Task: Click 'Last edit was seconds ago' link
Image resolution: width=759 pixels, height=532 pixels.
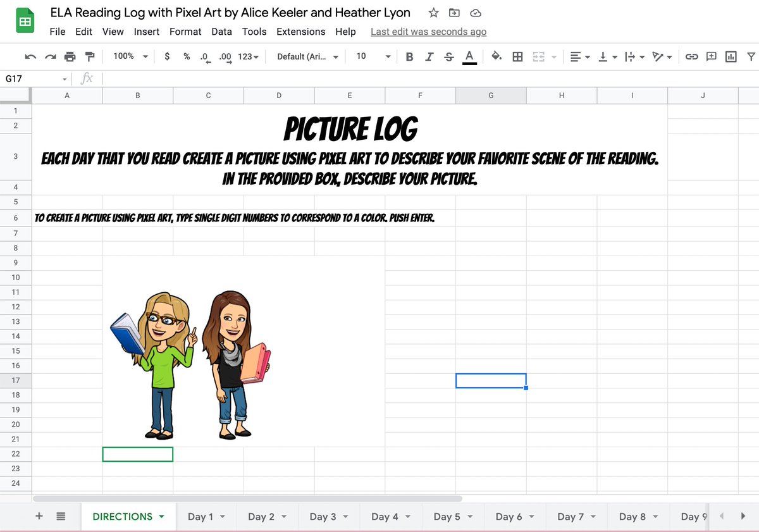Action: click(x=428, y=32)
